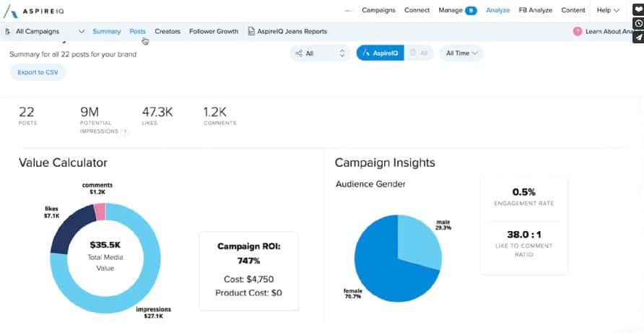Click the 38.0 : 1 like to comment ratio
This screenshot has width=644, height=333.
pos(524,235)
